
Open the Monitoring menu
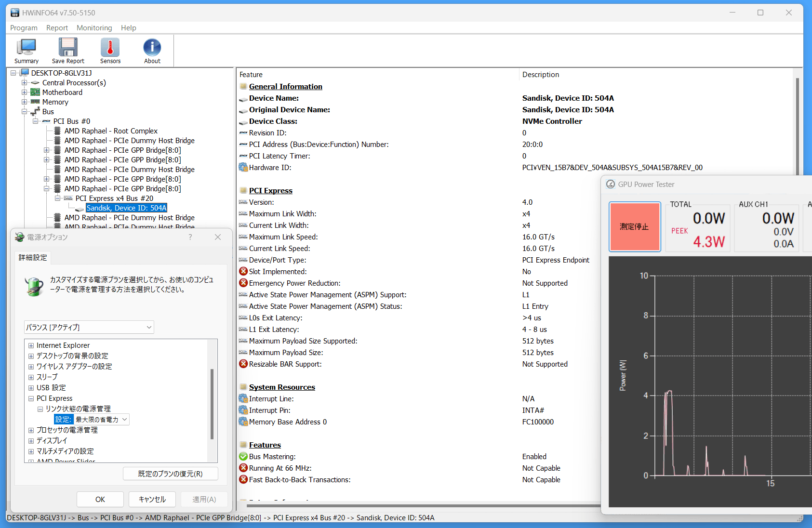pos(94,27)
